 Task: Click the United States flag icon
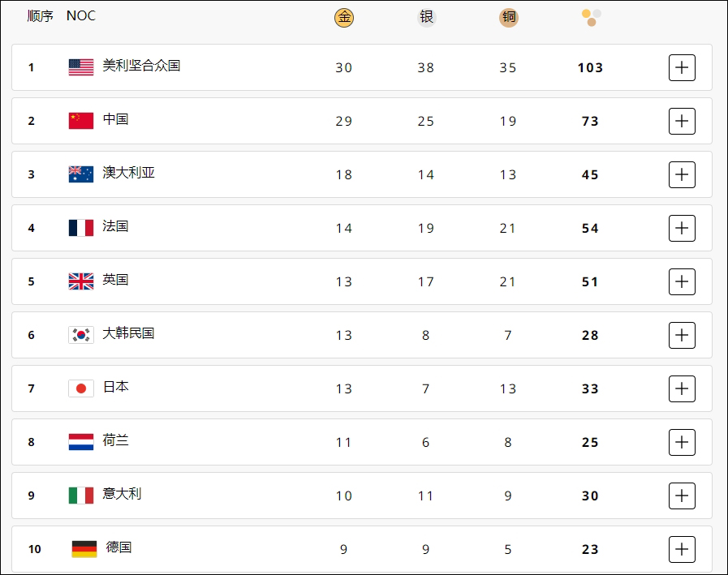81,67
